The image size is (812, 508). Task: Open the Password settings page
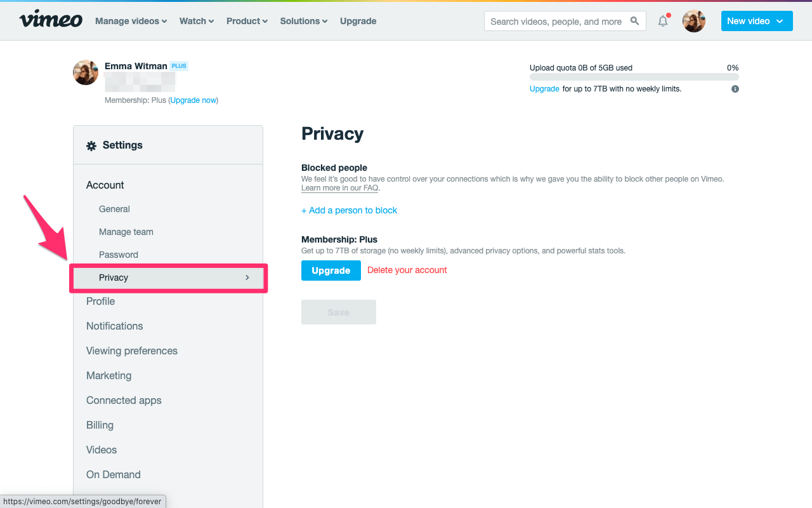click(x=118, y=255)
